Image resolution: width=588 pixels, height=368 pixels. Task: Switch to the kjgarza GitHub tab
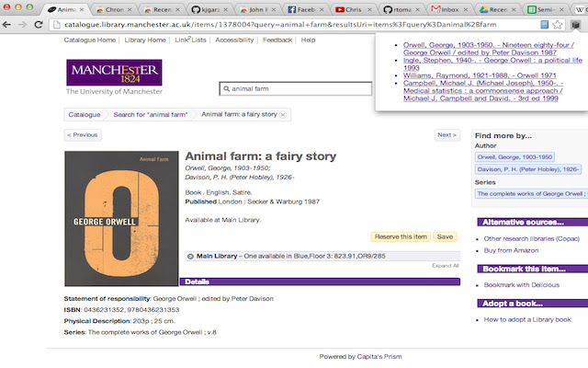(x=210, y=10)
